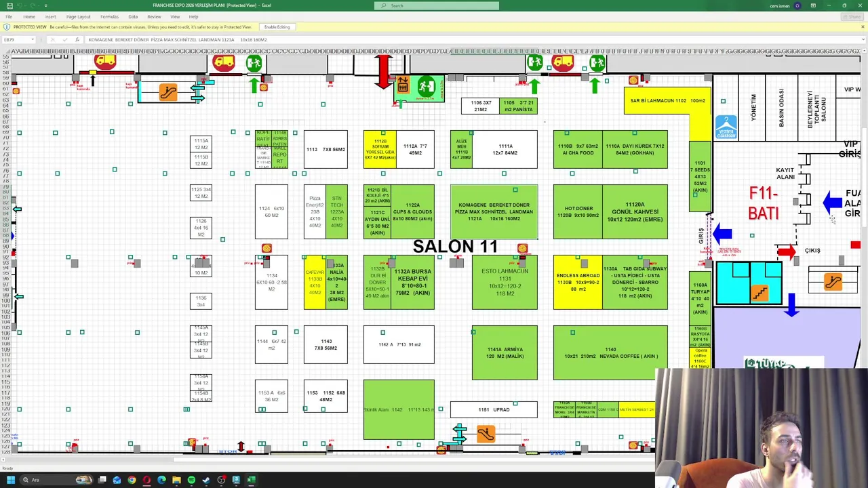Switch to Excel taskbar icon
This screenshot has width=868, height=488.
click(251, 480)
